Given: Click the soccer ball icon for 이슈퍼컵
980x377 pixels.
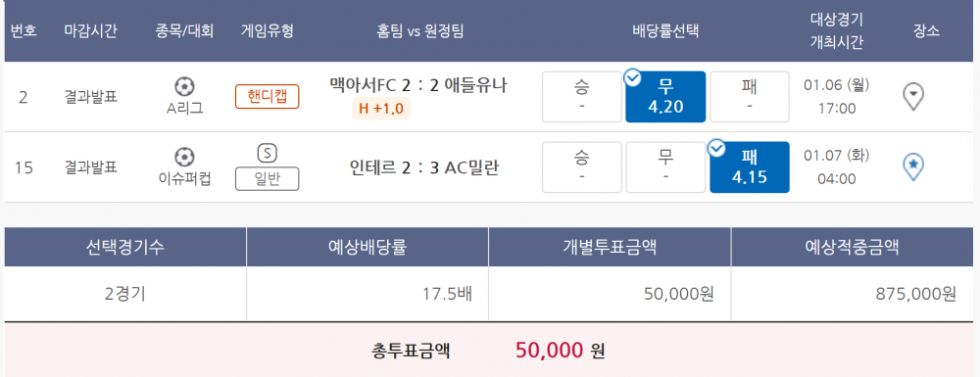Looking at the screenshot, I should point(184,156).
